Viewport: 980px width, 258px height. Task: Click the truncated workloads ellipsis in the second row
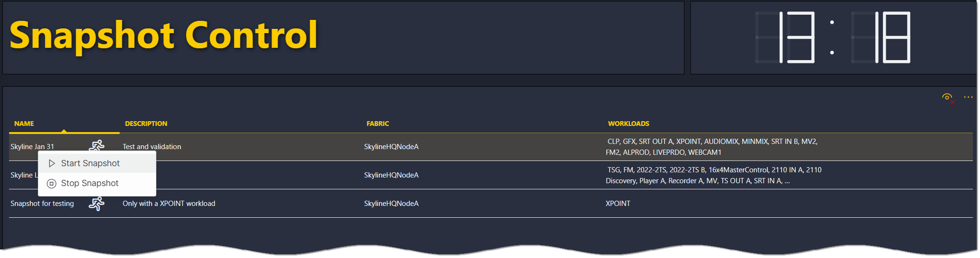(x=787, y=181)
